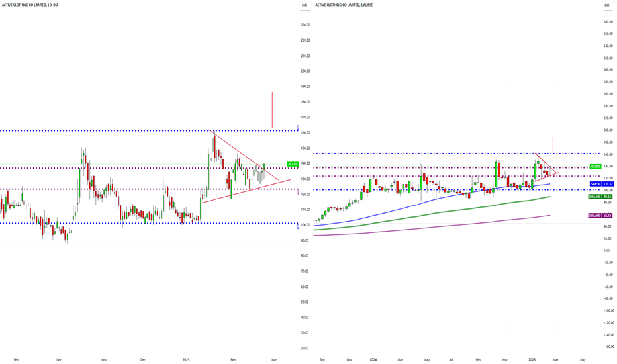Select the upper purple dotted line on daily chart

tap(149, 168)
